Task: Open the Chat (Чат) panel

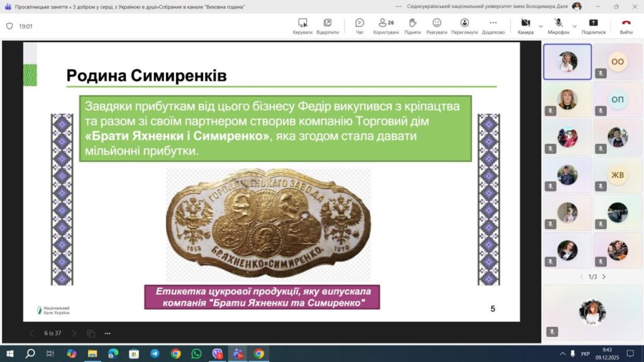Action: coord(360,26)
